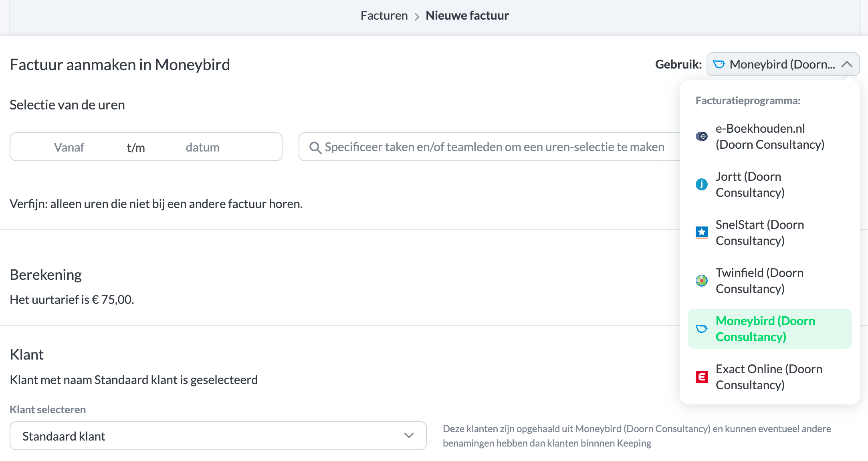Click 'Deze klanten zijn opgehaald' help text

637,436
